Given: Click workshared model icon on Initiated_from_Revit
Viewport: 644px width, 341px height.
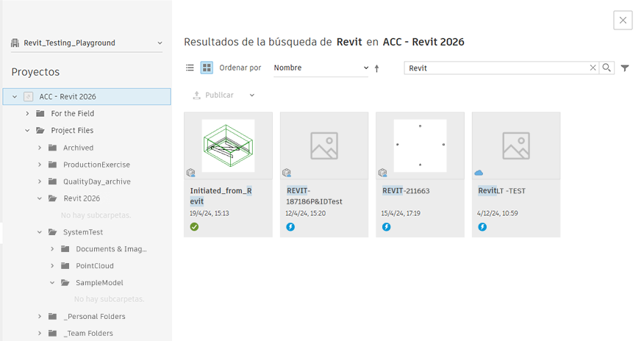Looking at the screenshot, I should [190, 173].
